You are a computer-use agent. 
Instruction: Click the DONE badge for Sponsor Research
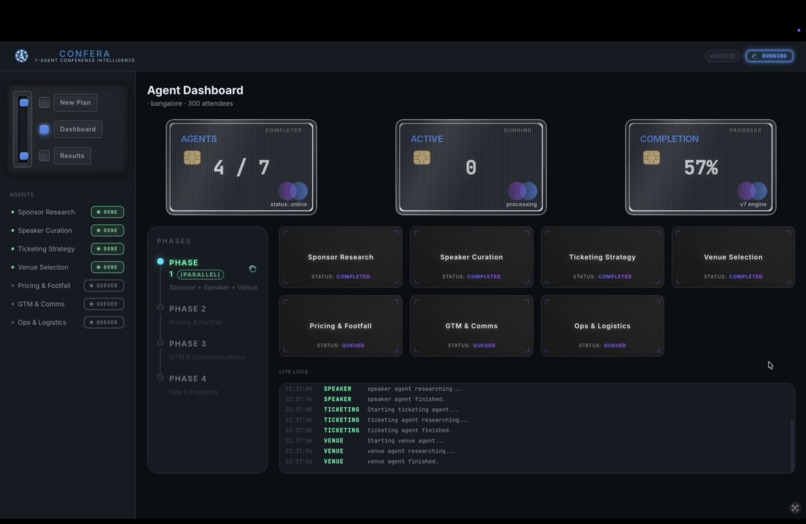[107, 212]
